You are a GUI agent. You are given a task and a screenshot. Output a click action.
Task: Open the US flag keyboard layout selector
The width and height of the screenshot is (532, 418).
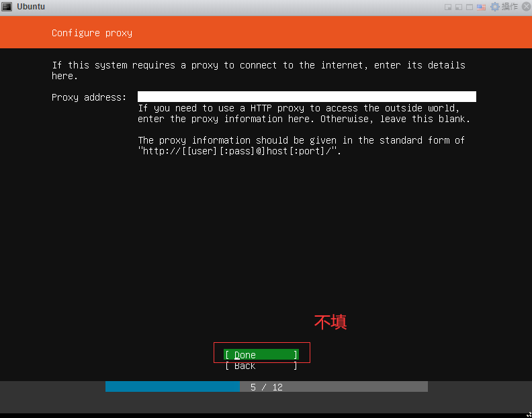click(481, 7)
